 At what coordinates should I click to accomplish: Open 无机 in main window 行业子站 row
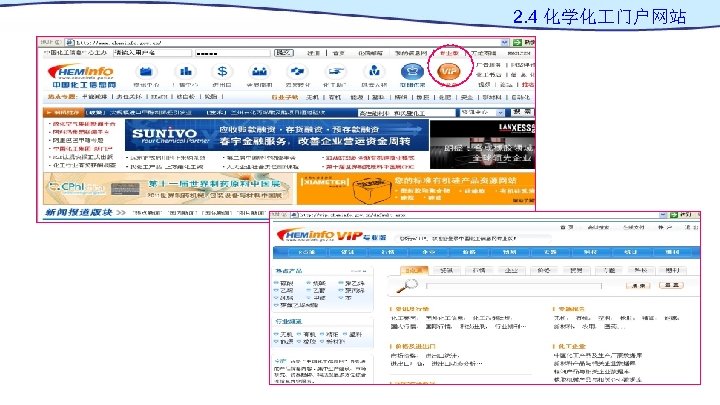click(313, 97)
